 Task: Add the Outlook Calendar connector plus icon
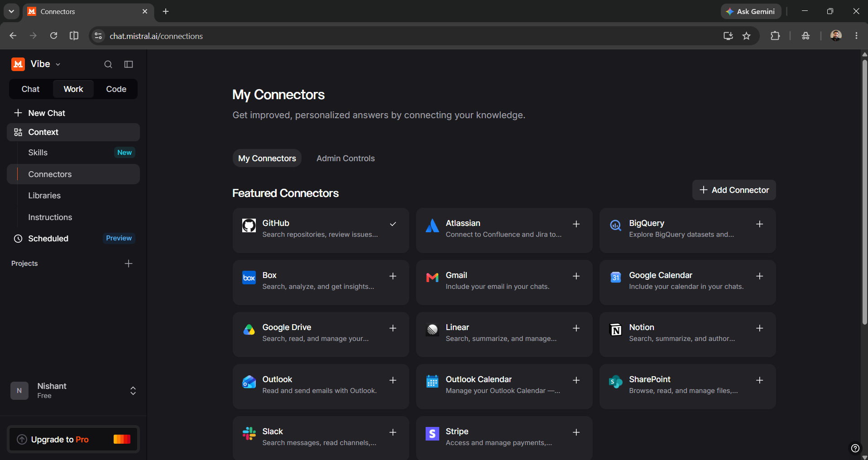pos(576,380)
